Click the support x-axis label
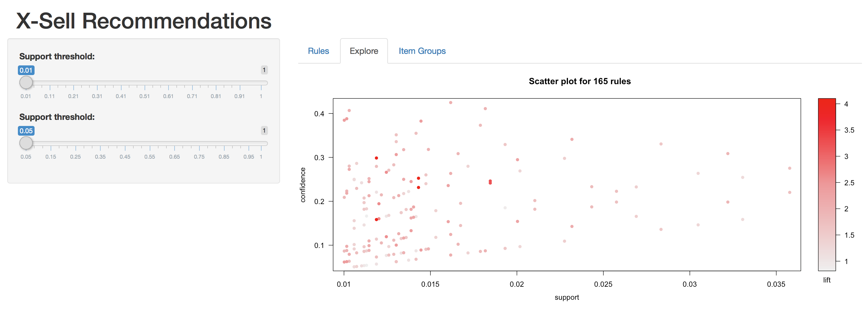The height and width of the screenshot is (330, 868). pos(567,297)
